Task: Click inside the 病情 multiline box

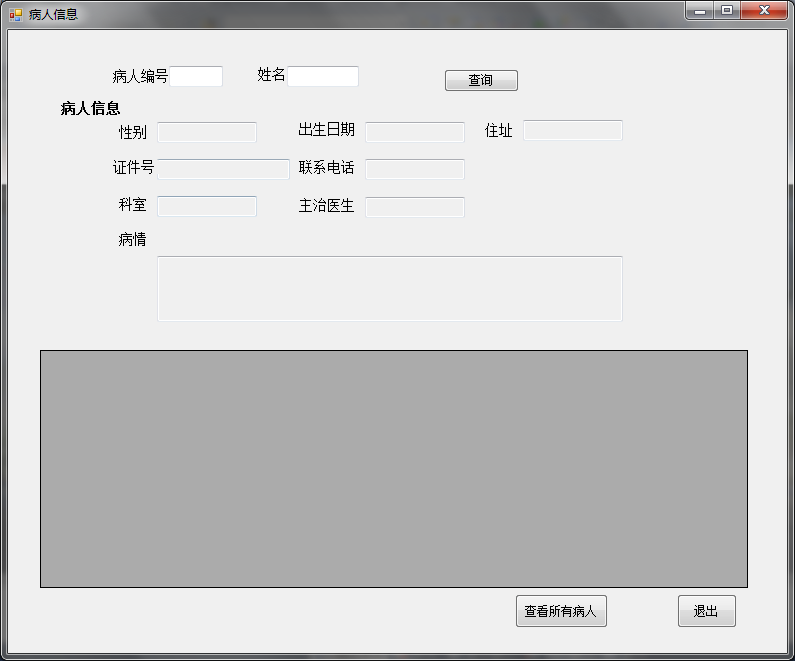Action: [x=390, y=288]
